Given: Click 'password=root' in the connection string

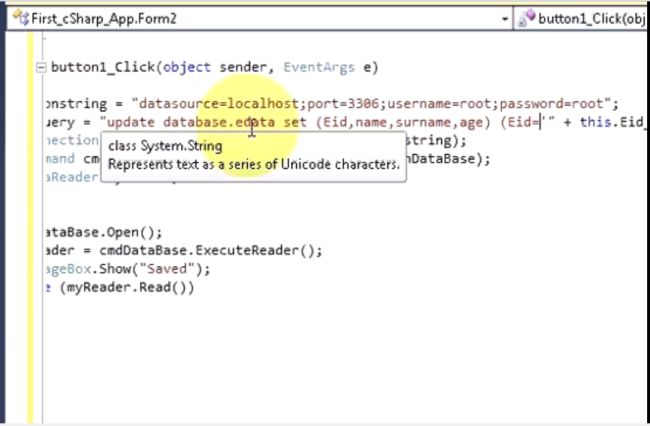Looking at the screenshot, I should pos(551,104).
